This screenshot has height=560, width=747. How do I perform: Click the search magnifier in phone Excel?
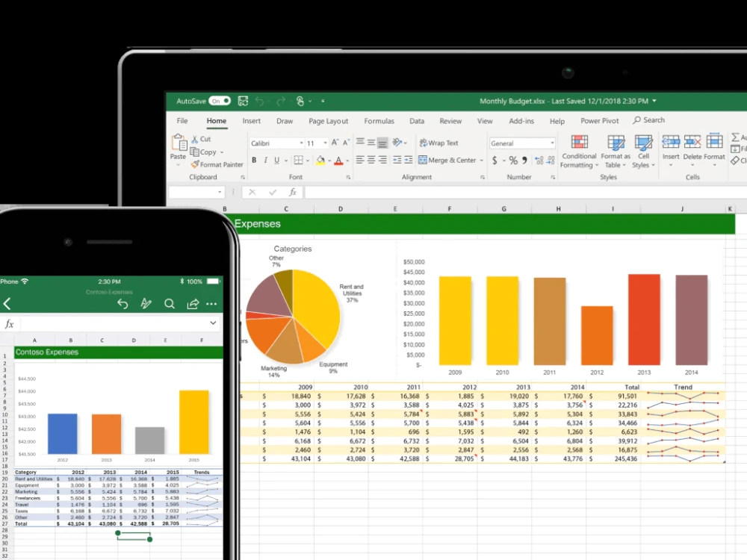(169, 304)
